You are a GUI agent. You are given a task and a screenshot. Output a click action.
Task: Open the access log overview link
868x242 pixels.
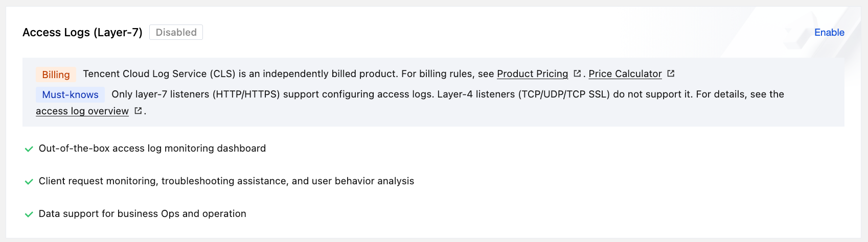point(82,111)
